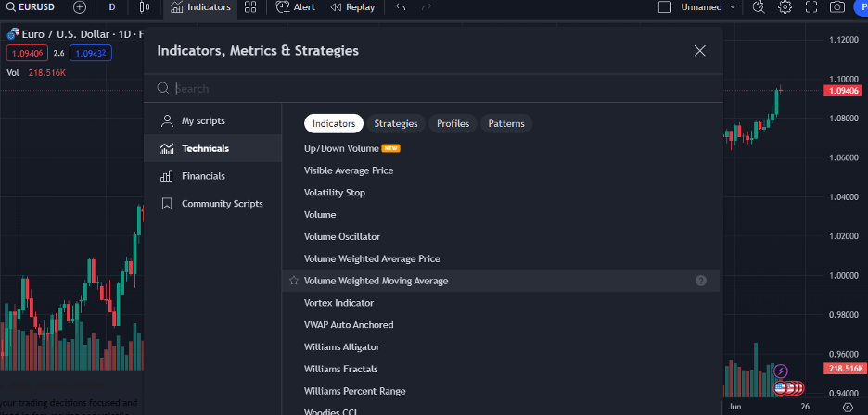Open chart settings gear icon
The width and height of the screenshot is (868, 415).
pyautogui.click(x=785, y=7)
